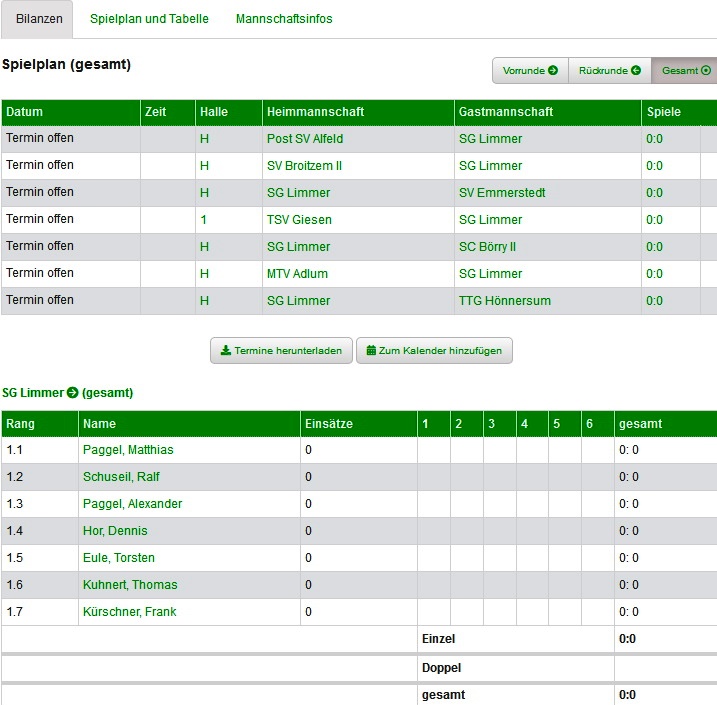Open player Hor, Dennis profile
Viewport: 717px width, 705px height.
pyautogui.click(x=115, y=531)
